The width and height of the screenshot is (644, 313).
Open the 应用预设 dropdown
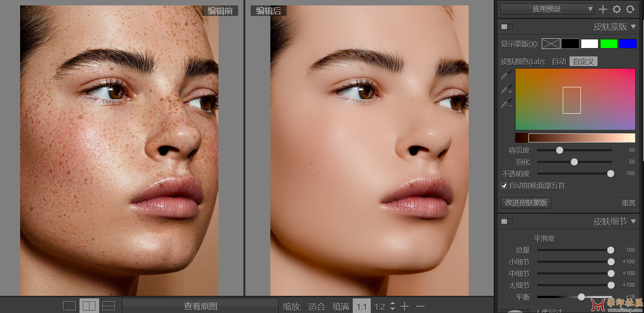547,9
